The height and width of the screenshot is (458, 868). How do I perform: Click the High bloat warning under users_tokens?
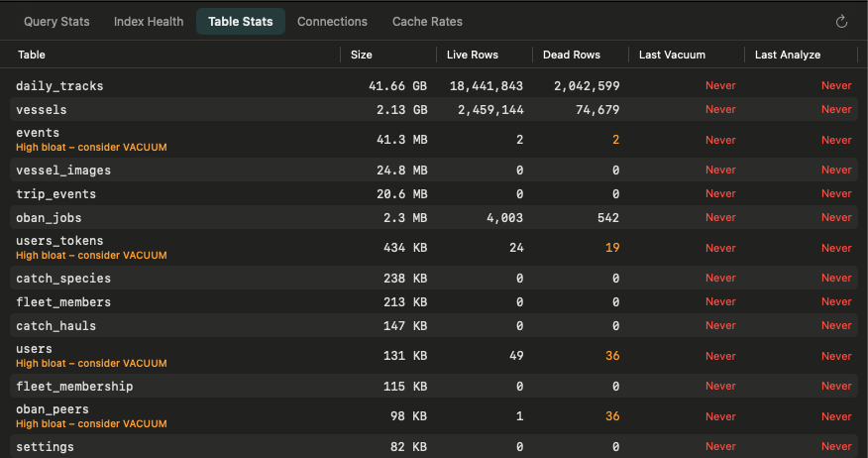pos(91,256)
